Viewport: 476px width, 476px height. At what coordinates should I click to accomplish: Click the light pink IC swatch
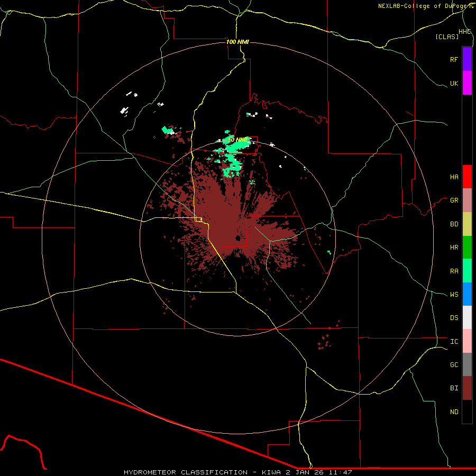467,341
